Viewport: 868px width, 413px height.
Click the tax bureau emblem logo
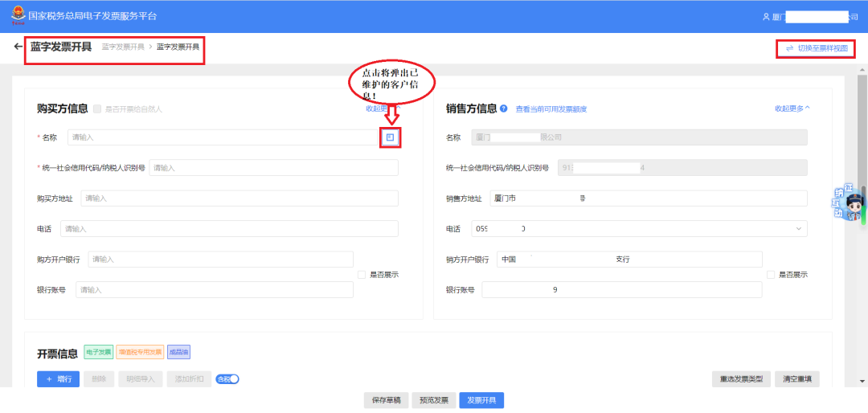coord(18,16)
